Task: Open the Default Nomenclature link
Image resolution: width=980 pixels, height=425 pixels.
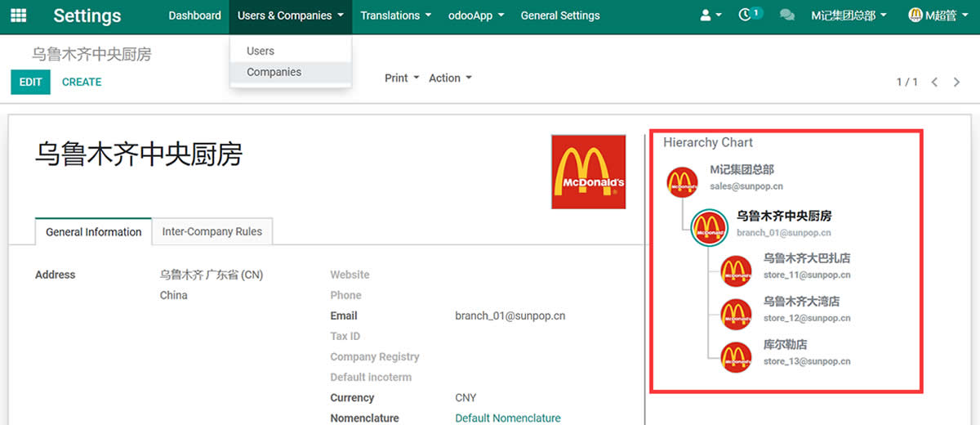Action: [x=507, y=418]
